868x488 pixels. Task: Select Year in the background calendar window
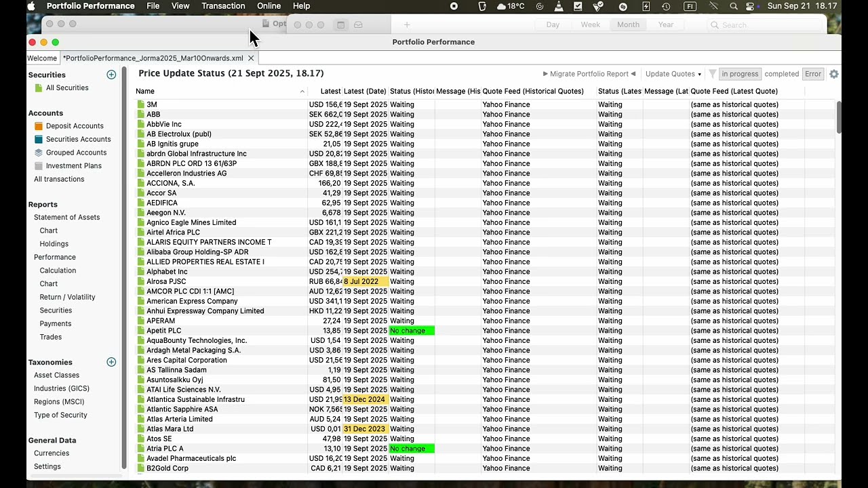666,24
